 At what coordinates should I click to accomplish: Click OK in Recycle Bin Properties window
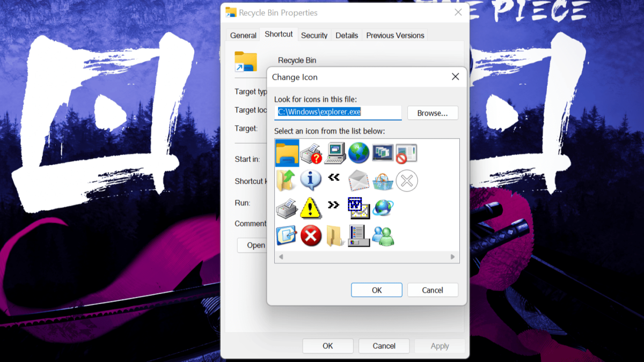(328, 346)
